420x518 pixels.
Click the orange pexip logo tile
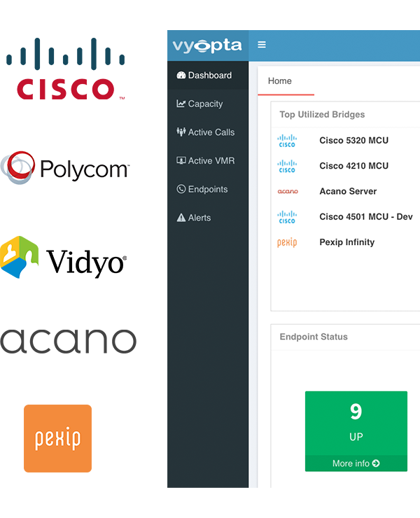tap(57, 438)
